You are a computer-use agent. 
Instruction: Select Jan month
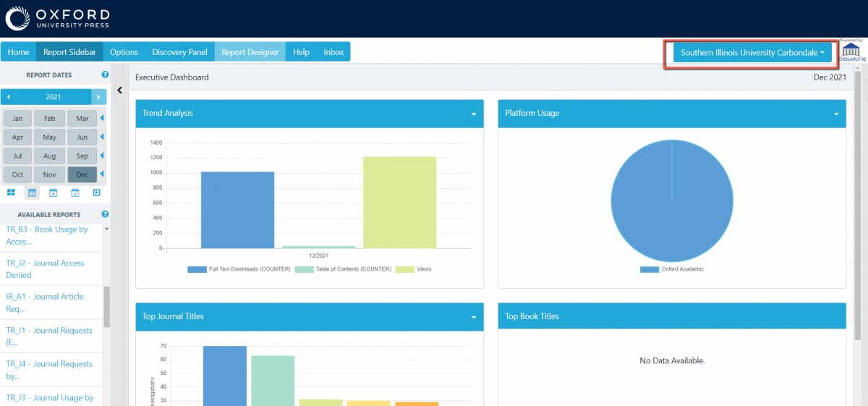coord(17,118)
